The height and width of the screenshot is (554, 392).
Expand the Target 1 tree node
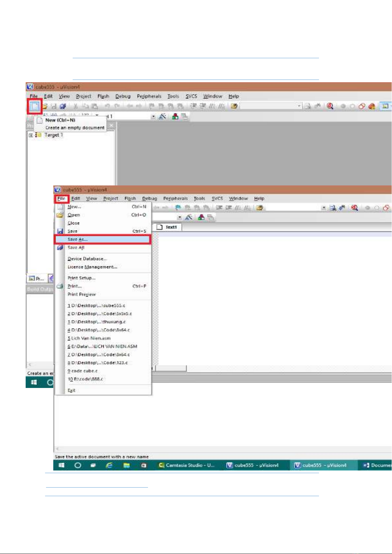(x=31, y=135)
